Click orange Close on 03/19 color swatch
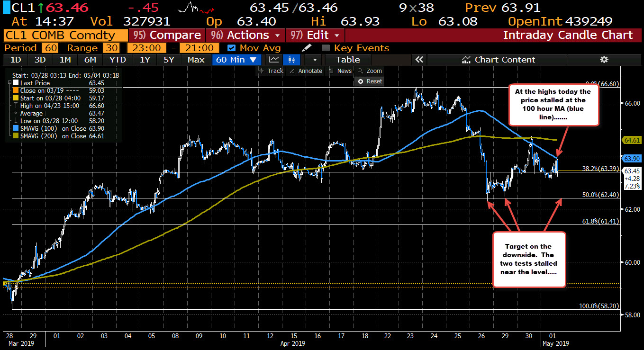Image resolution: width=644 pixels, height=350 pixels. (x=15, y=90)
